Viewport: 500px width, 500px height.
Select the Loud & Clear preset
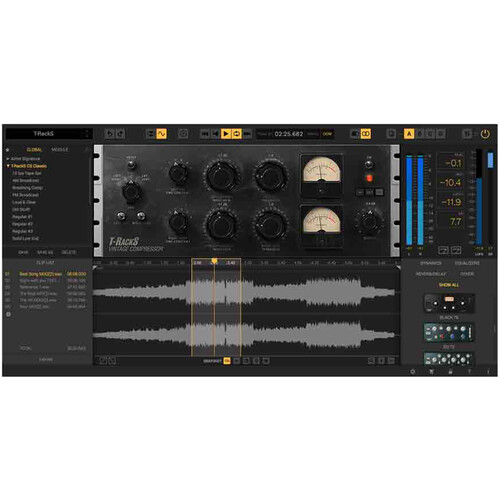tap(24, 202)
